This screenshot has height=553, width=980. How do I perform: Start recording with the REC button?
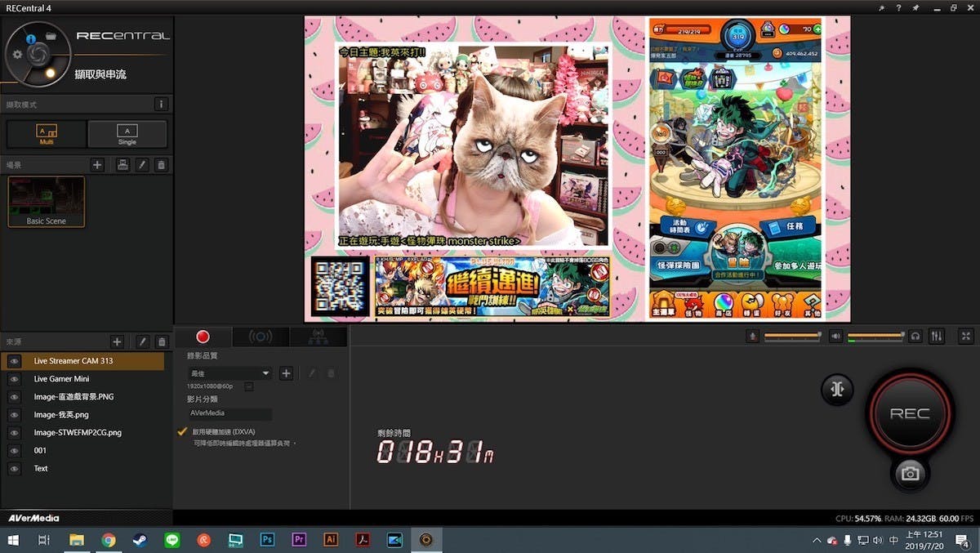point(910,413)
